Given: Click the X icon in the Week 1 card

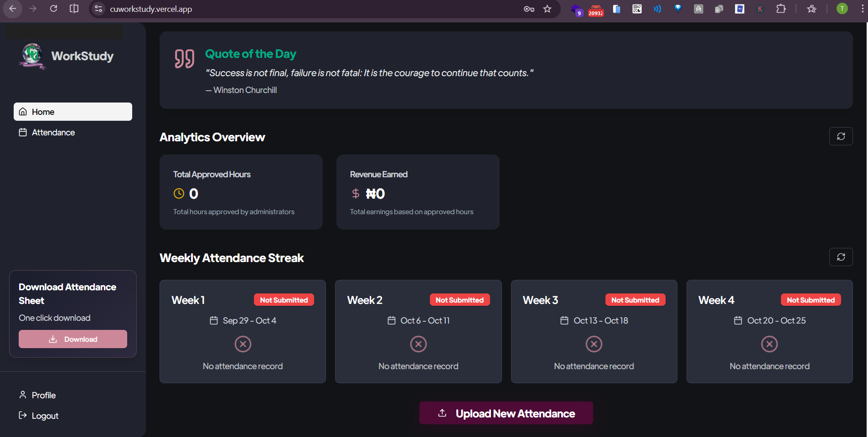Looking at the screenshot, I should click(243, 344).
